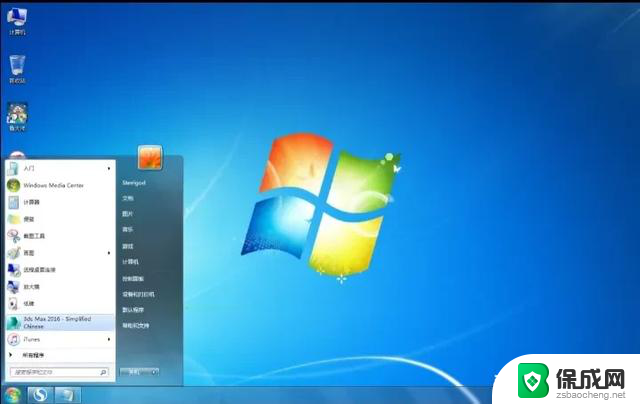Expand the iTunes jump list arrow
640x404 pixels.
pos(109,340)
